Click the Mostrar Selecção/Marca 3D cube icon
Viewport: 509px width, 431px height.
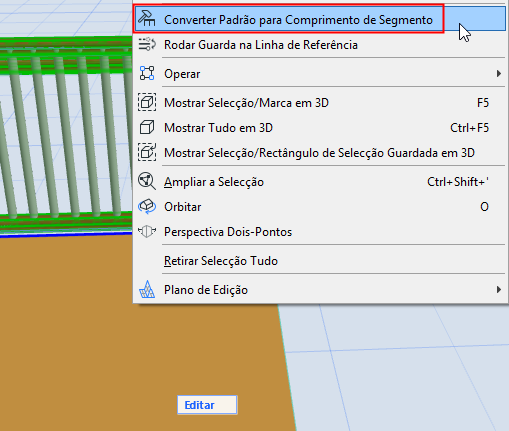147,102
